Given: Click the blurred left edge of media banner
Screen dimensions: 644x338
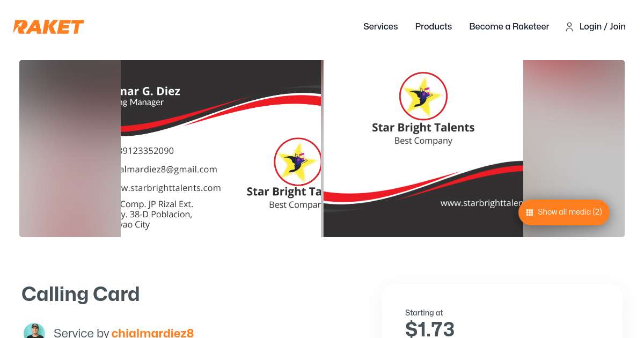Looking at the screenshot, I should click(70, 149).
